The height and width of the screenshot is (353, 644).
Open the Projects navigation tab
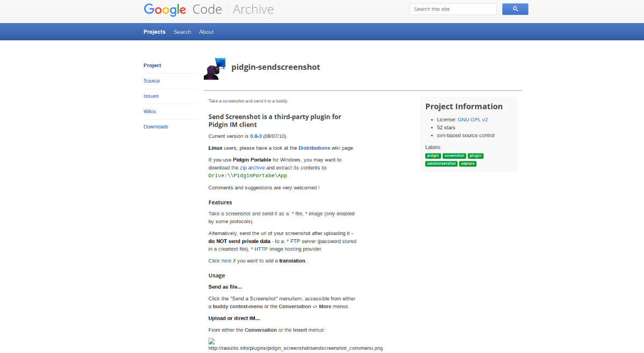tap(154, 32)
